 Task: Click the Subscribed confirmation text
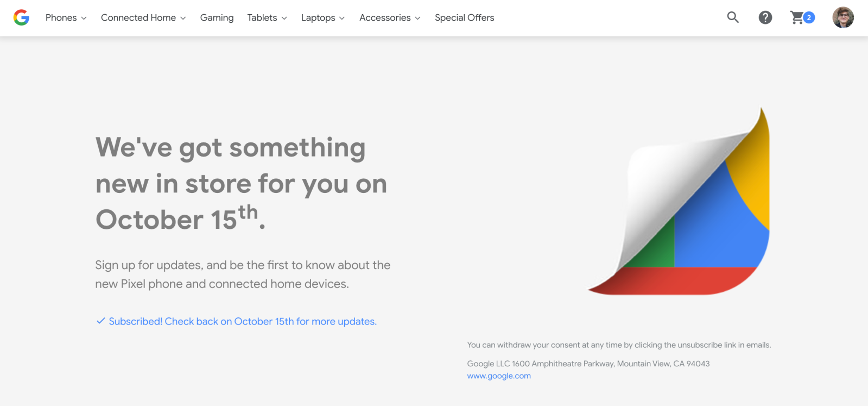pos(243,322)
